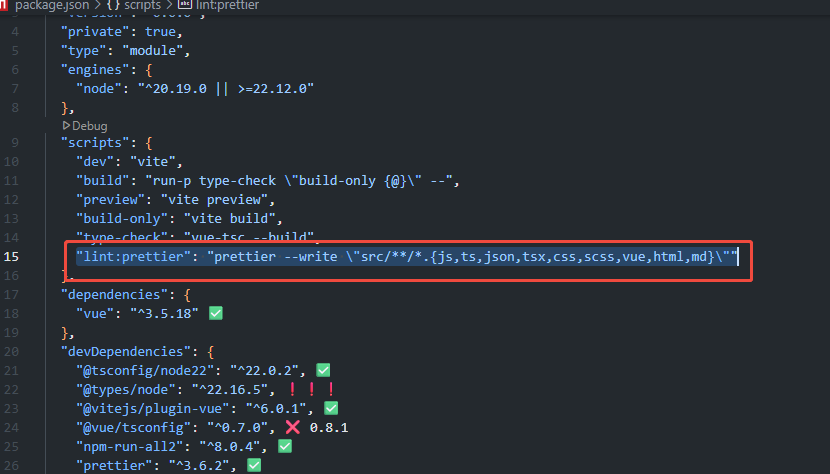This screenshot has width=830, height=474.
Task: Click the "^6.0.1" version value
Action: (276, 408)
